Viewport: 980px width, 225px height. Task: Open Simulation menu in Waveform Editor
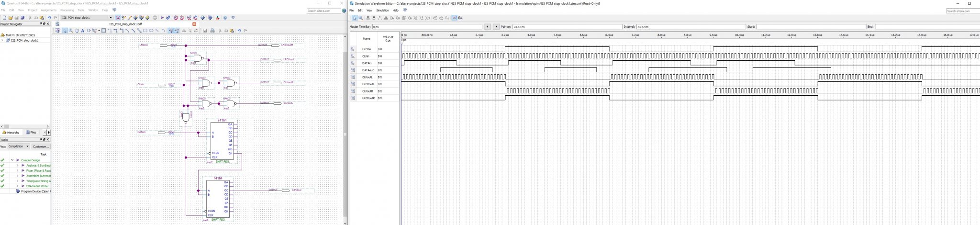(x=382, y=10)
